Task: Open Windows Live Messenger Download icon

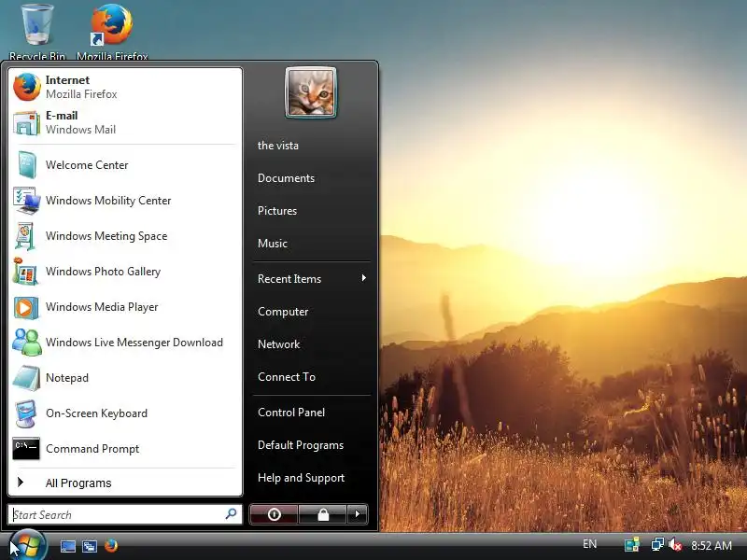Action: pos(27,343)
